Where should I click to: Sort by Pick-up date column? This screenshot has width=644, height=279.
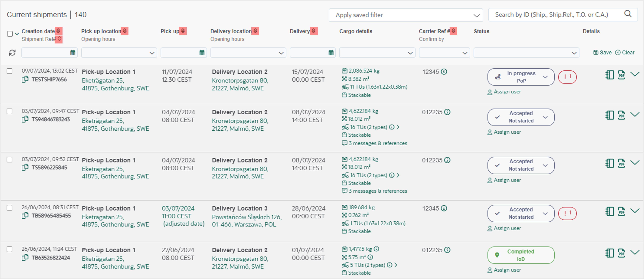183,31
